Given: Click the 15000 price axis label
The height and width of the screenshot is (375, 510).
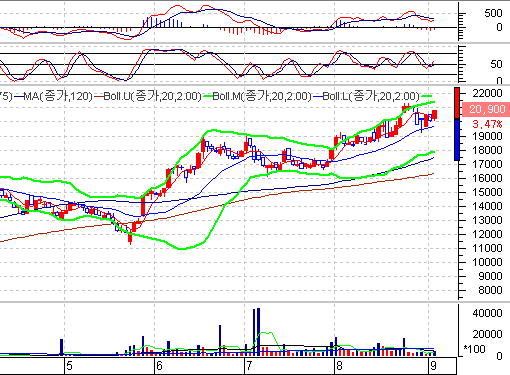Looking at the screenshot, I should (487, 192).
